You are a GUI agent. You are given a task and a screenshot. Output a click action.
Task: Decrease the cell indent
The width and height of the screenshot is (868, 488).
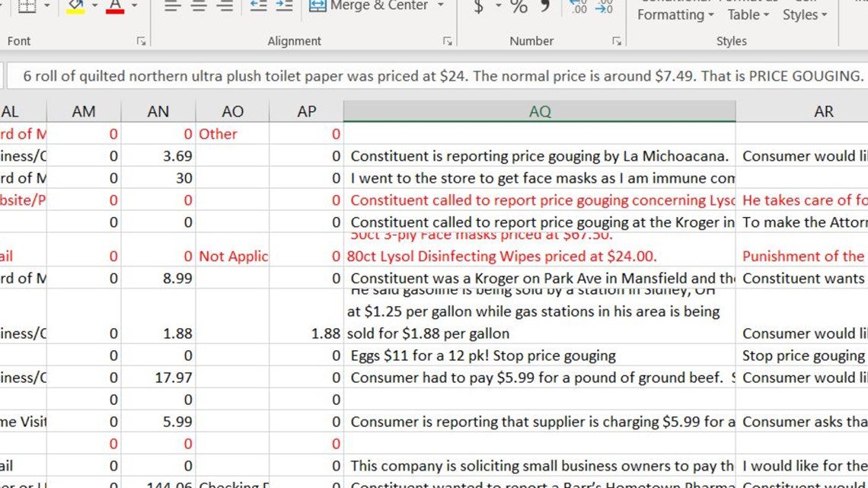pyautogui.click(x=258, y=6)
